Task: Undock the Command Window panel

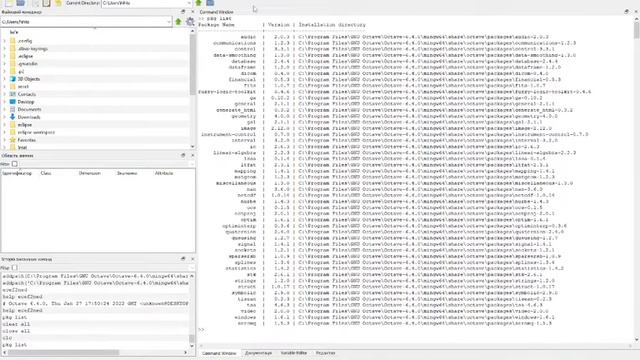Action: pos(627,12)
